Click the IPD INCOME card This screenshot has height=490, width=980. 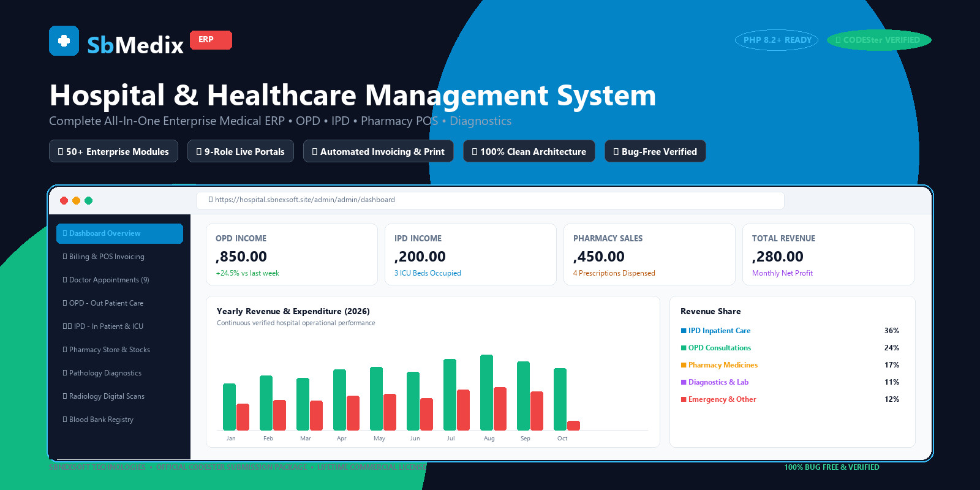tap(470, 254)
